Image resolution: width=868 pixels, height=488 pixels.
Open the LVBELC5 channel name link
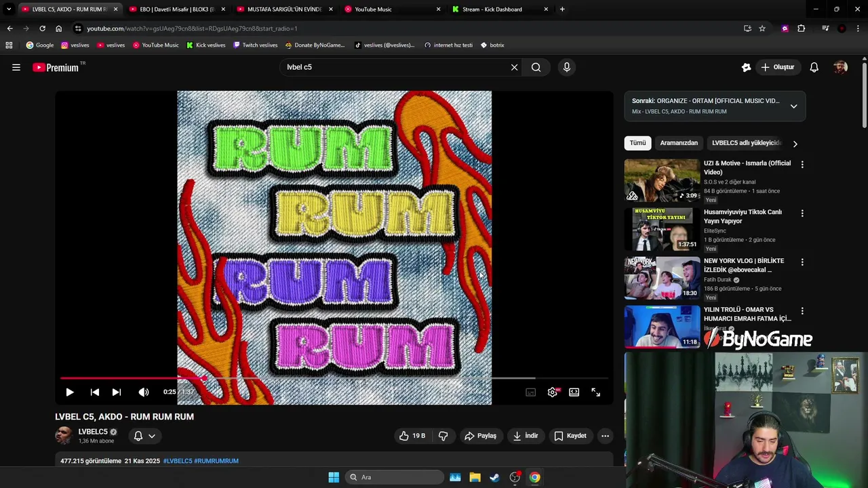click(x=93, y=432)
